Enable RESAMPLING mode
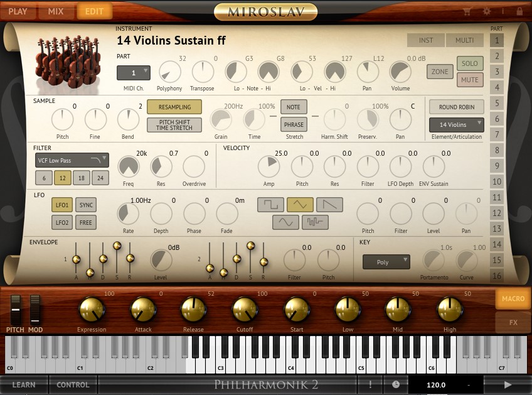Screen dimensions: 532x395 pos(174,107)
